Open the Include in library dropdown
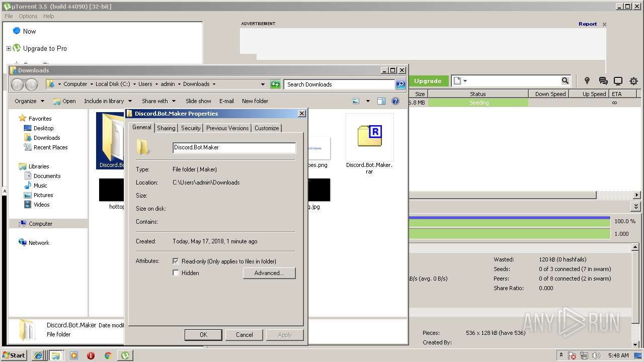The width and height of the screenshot is (644, 362). pos(108,101)
